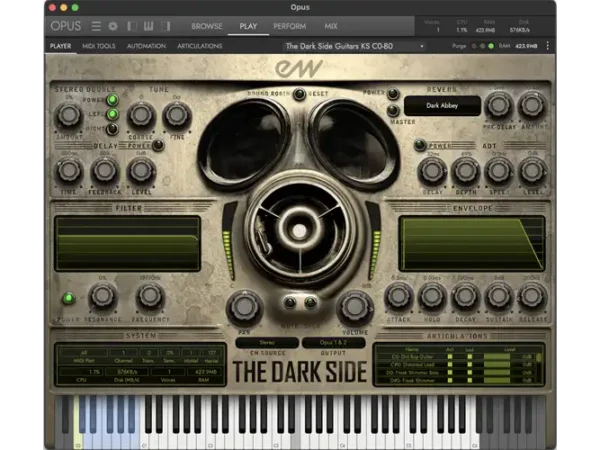Image resolution: width=600 pixels, height=450 pixels.
Task: Open the MIDI Tools sub-tab
Action: coord(99,46)
